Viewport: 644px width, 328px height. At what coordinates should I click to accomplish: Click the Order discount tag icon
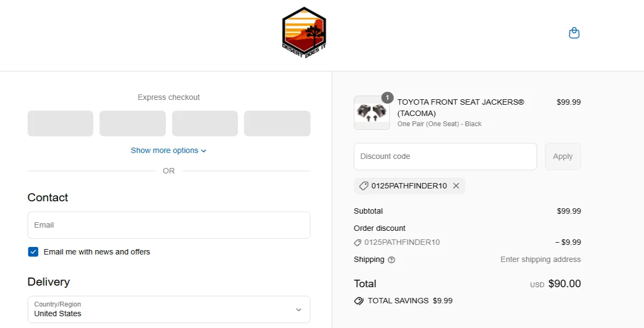pyautogui.click(x=358, y=243)
